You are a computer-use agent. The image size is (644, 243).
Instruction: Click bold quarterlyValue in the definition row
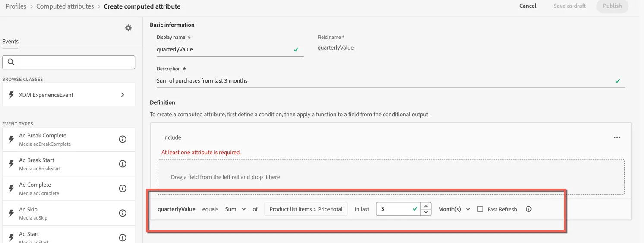pyautogui.click(x=176, y=209)
